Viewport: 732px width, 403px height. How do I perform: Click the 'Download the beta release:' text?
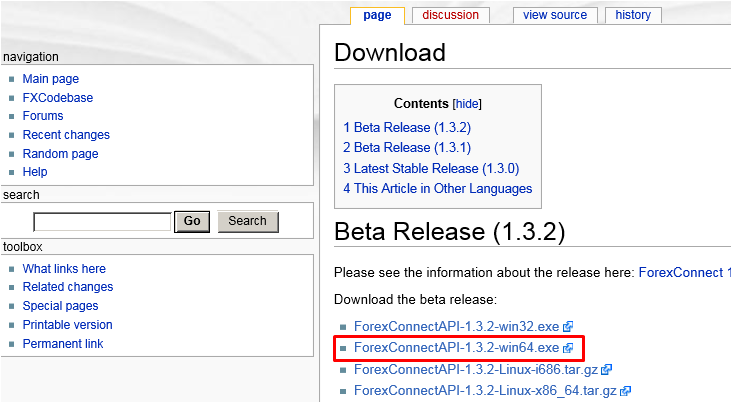(x=415, y=300)
